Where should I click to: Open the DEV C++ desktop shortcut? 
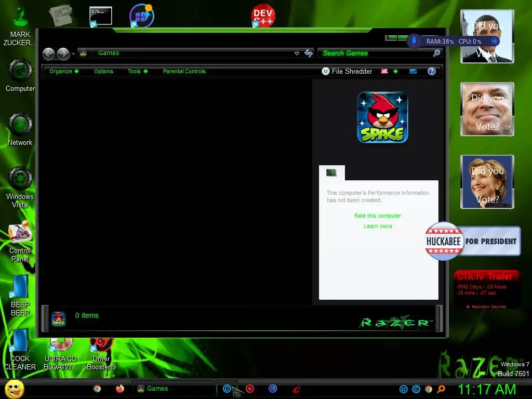tap(263, 16)
